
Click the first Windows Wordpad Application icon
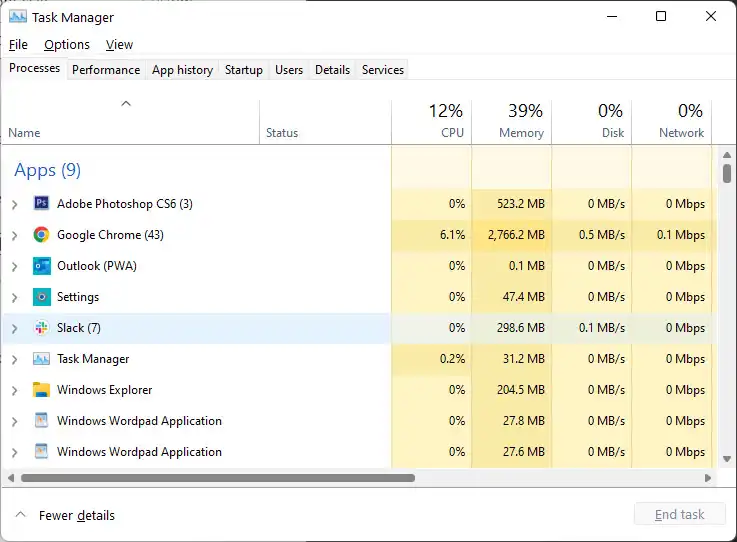coord(41,421)
